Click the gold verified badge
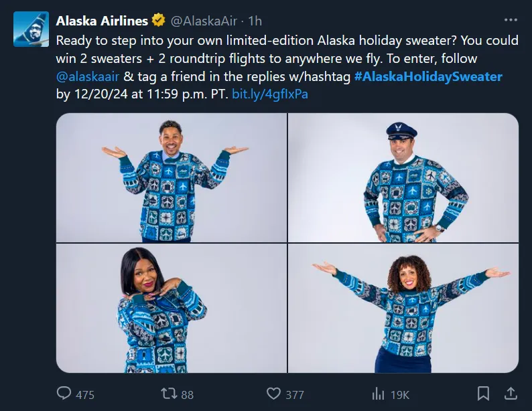Image resolution: width=532 pixels, height=411 pixels. click(157, 21)
